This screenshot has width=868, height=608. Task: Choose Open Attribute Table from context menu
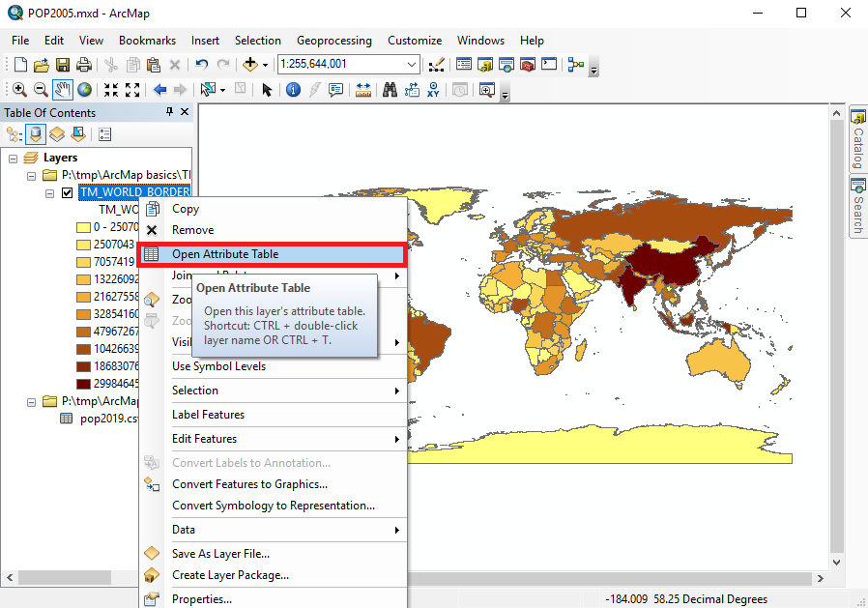(225, 254)
